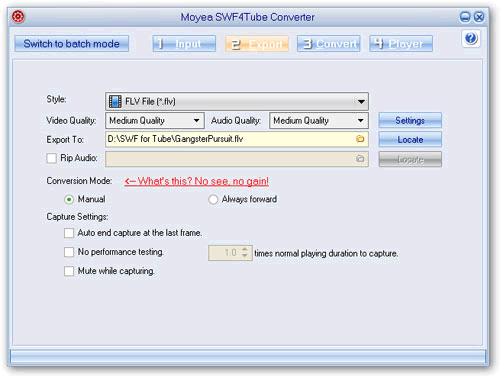
Task: Open the Audio Quality dropdown
Action: pyautogui.click(x=361, y=121)
